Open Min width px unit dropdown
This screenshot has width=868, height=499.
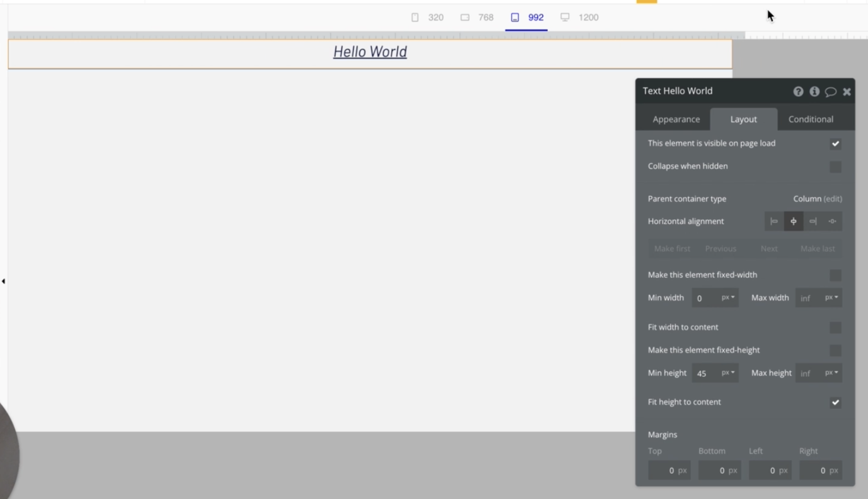[x=728, y=298]
